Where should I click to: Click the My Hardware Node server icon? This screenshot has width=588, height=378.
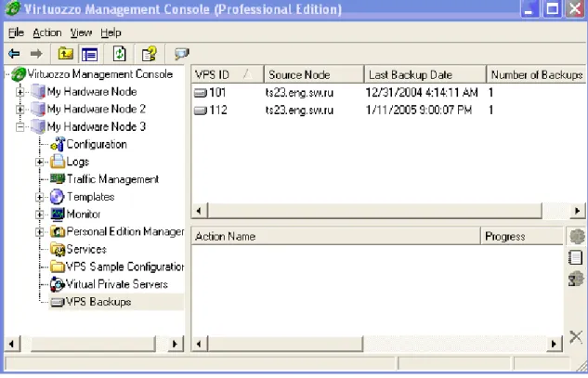click(38, 92)
